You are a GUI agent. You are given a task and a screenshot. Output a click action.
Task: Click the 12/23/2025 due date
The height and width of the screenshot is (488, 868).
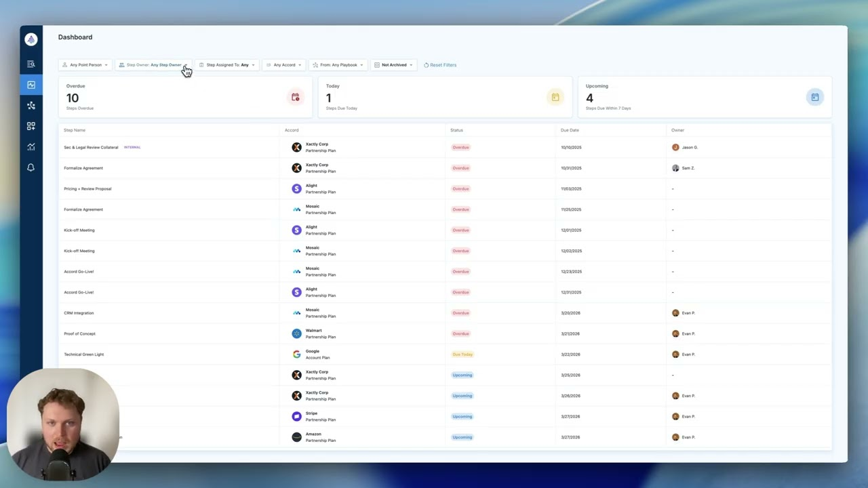coord(571,272)
